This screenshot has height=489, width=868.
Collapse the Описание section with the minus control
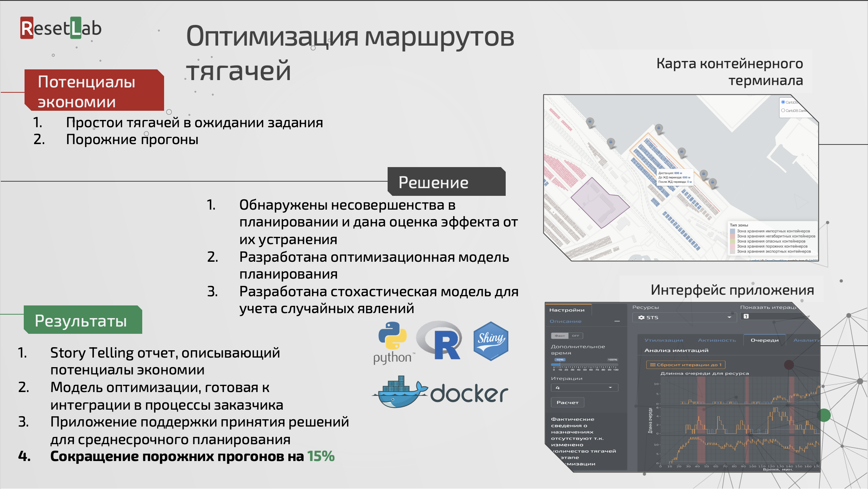[x=617, y=321]
